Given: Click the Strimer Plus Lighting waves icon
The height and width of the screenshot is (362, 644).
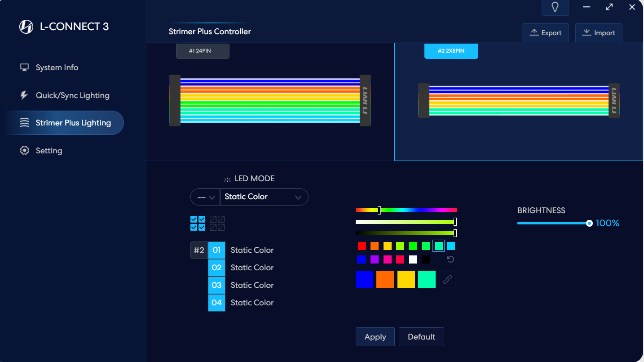Looking at the screenshot, I should click(x=24, y=123).
